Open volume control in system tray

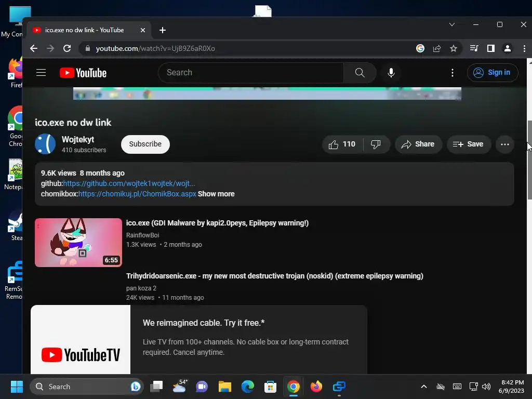point(486,387)
